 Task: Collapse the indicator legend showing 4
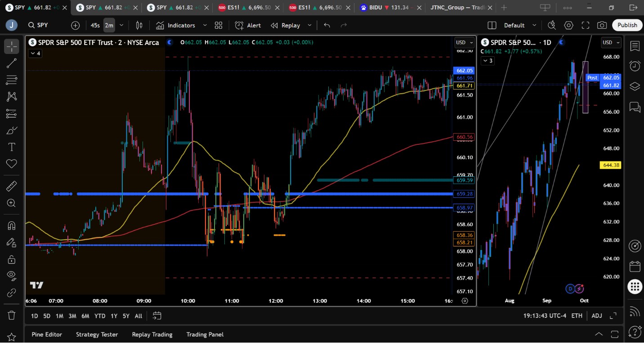pyautogui.click(x=35, y=54)
